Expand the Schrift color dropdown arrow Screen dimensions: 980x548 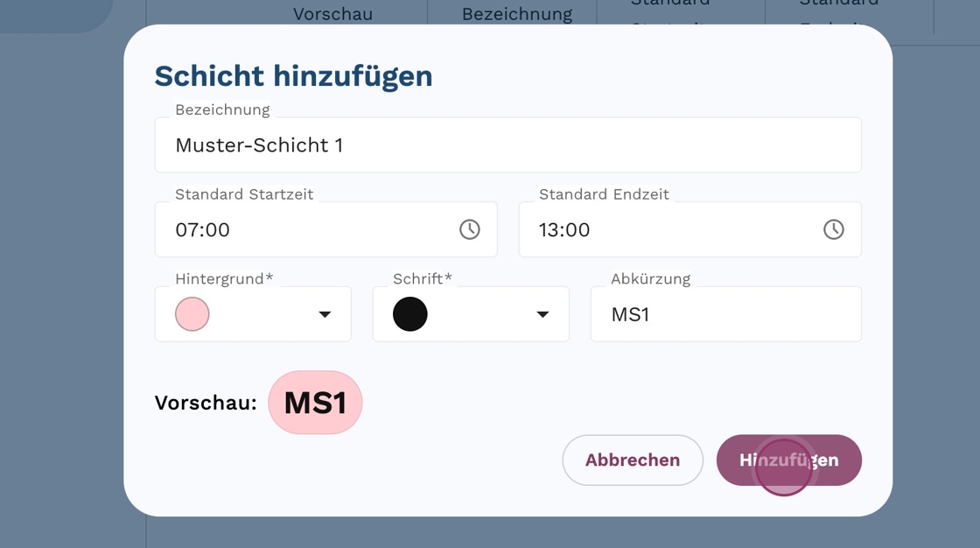[542, 314]
